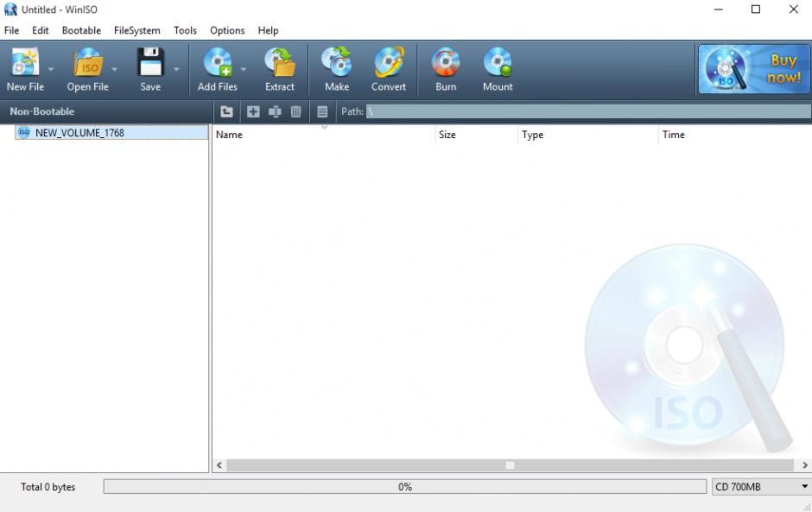Minimize the WinISO window
Screen dimensions: 812x512
pyautogui.click(x=718, y=9)
